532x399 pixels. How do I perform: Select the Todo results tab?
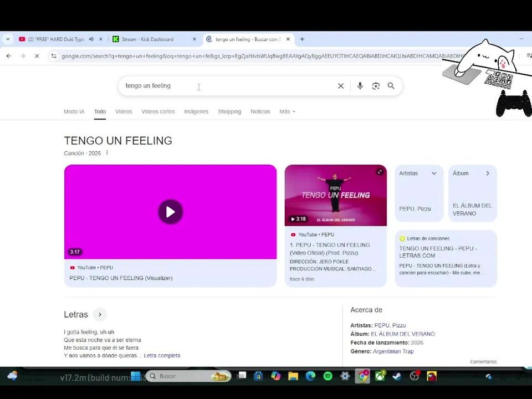tap(100, 111)
